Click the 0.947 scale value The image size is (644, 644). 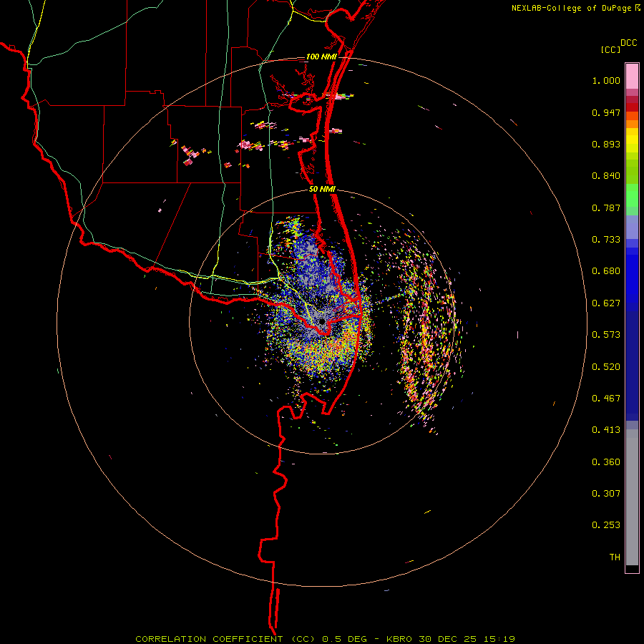point(606,112)
